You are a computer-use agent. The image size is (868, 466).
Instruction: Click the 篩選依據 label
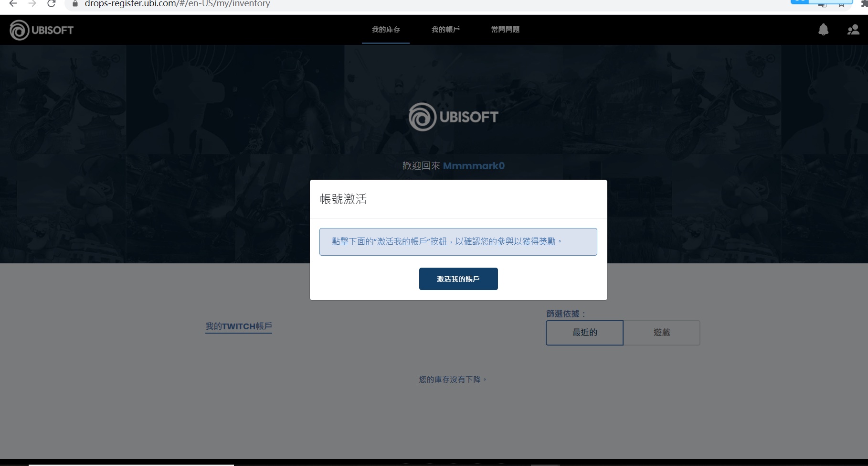tap(566, 314)
